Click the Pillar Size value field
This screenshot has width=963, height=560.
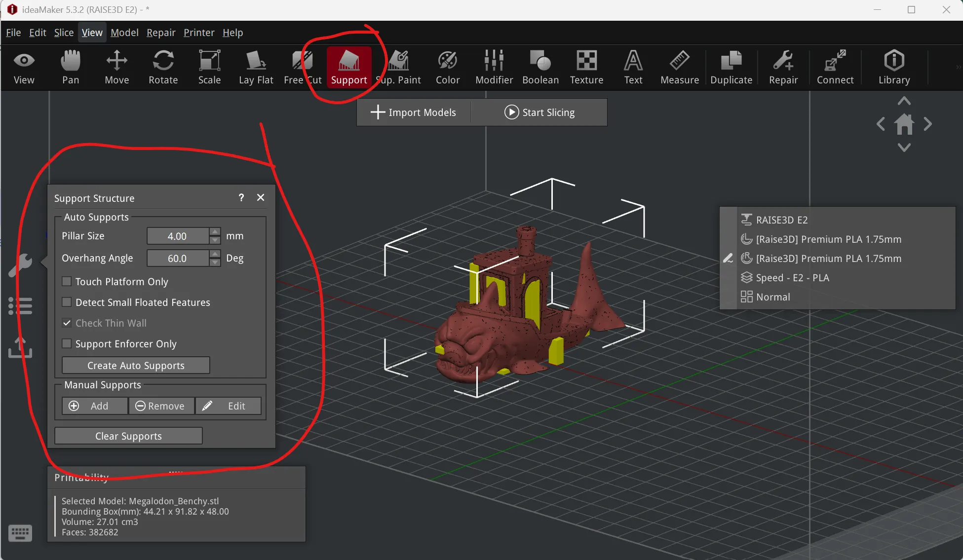tap(178, 236)
